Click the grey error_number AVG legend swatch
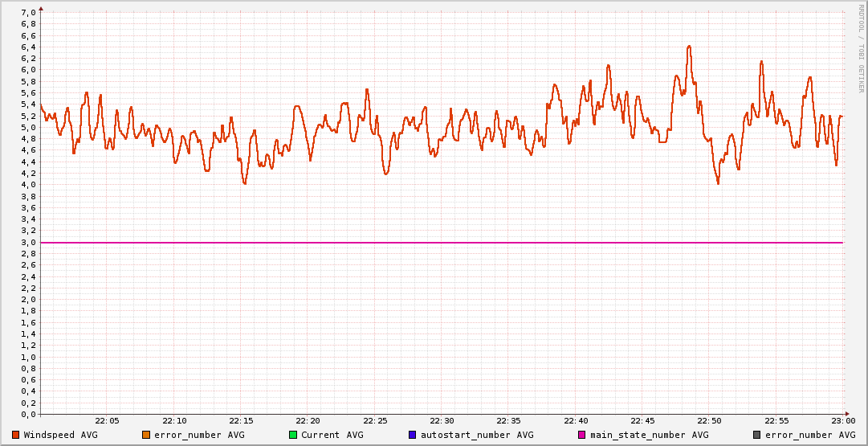This screenshot has width=868, height=446. click(756, 435)
